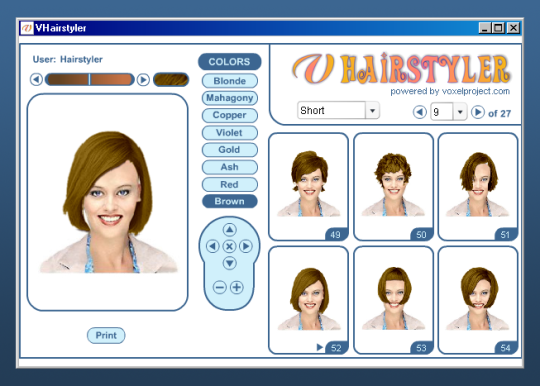
Task: Nudge the hairstyle right using the right arrow
Action: tap(246, 246)
